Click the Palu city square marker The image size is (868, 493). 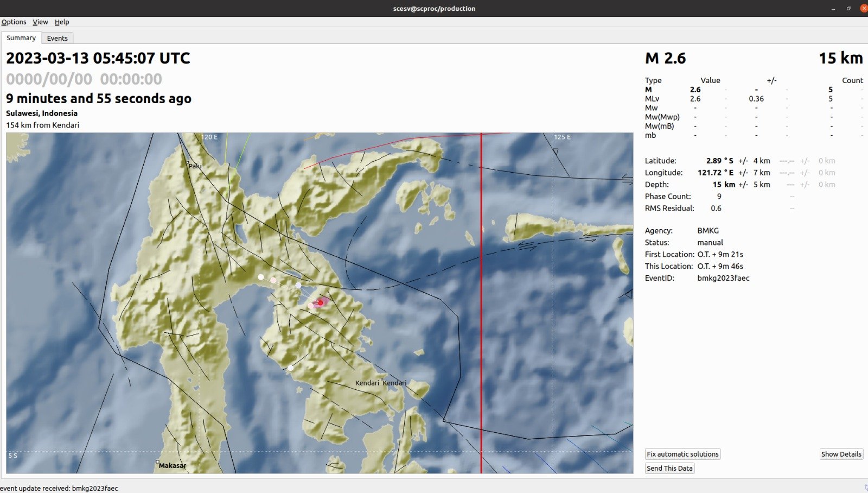188,162
